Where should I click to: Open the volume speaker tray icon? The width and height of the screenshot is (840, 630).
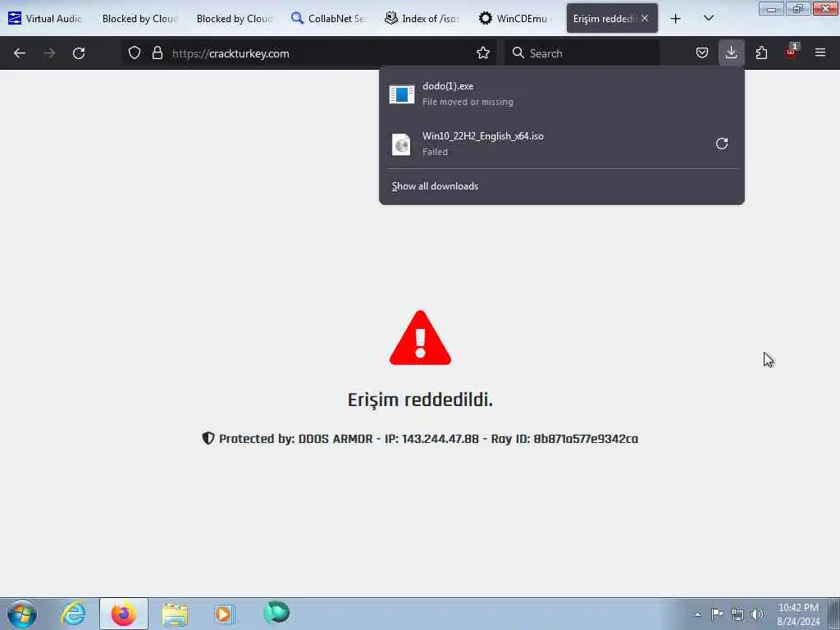757,614
